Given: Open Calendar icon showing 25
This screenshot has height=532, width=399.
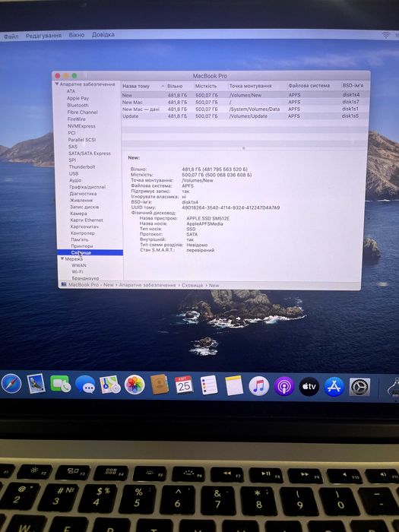Looking at the screenshot, I should (x=184, y=385).
